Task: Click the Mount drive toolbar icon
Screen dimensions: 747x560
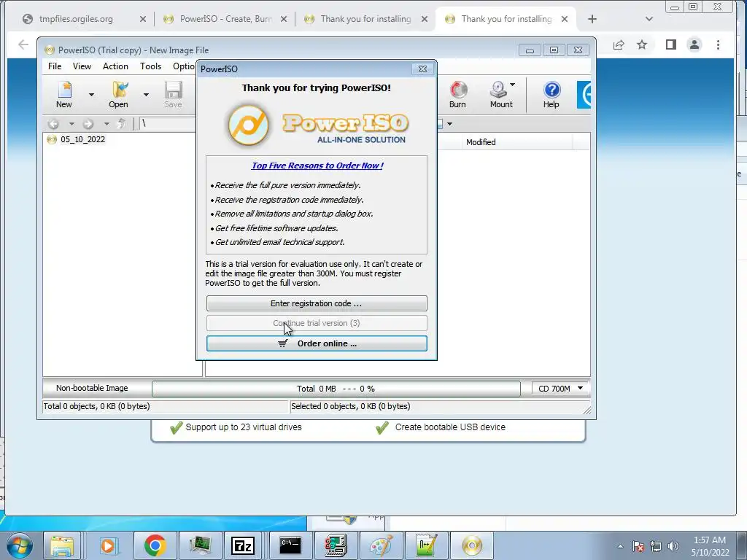Action: pos(499,94)
